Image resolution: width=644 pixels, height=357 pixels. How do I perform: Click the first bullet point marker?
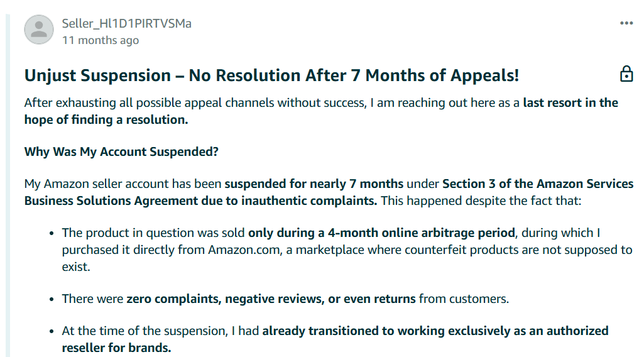point(52,233)
